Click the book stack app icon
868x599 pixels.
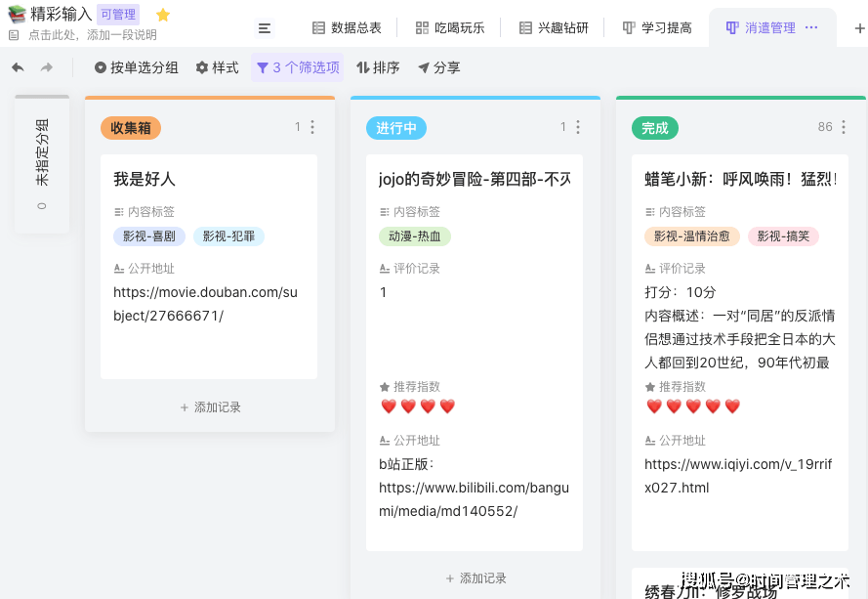[17, 14]
